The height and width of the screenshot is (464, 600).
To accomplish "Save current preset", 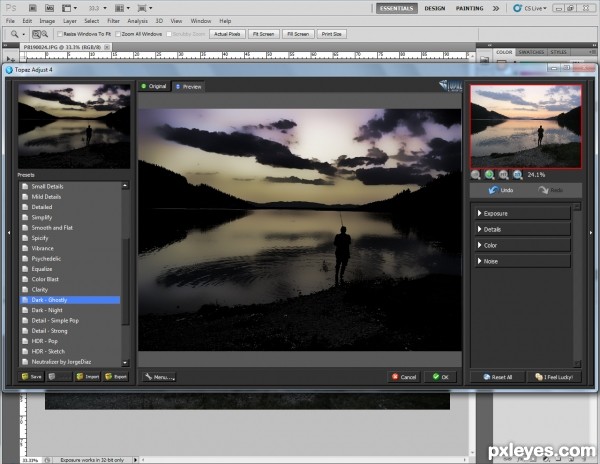I will point(31,377).
